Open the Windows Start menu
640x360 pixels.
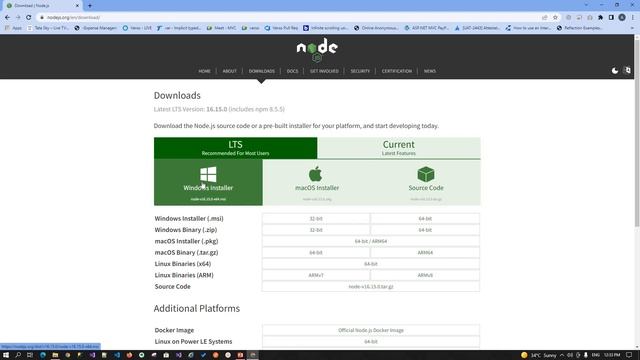point(6,355)
